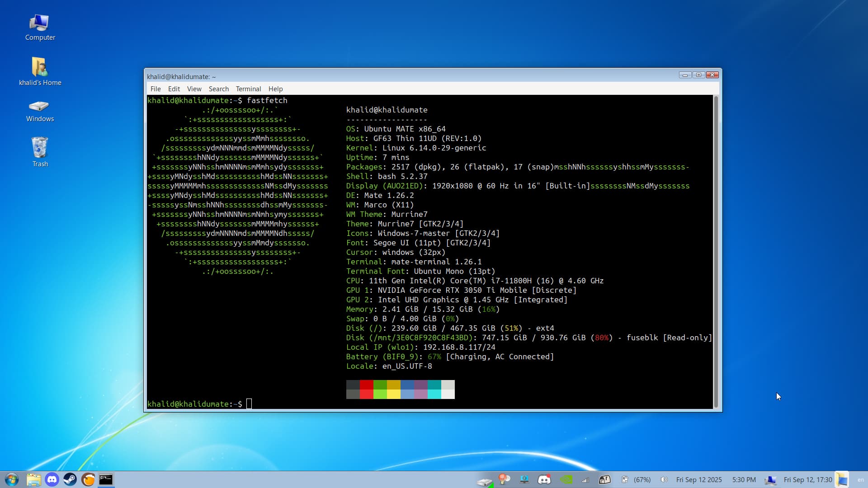
Task: Open Steam from the taskbar
Action: [70, 479]
